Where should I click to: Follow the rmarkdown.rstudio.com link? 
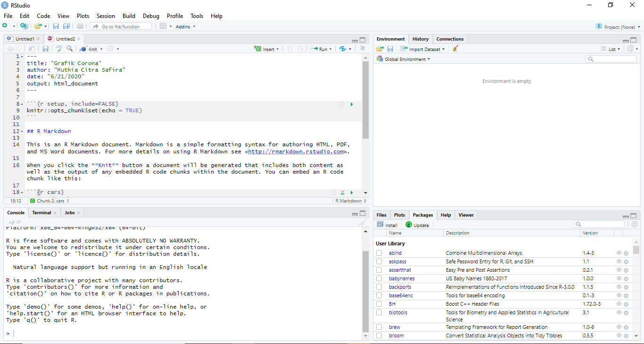(x=296, y=151)
